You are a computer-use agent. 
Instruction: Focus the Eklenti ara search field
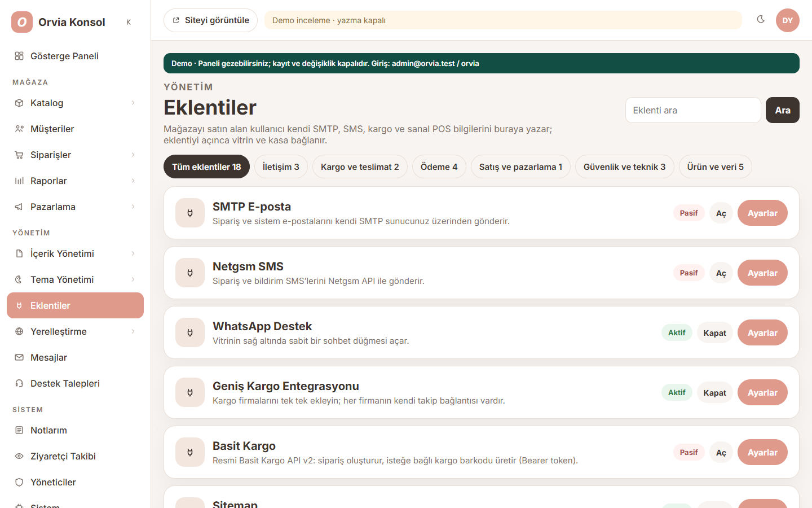[x=693, y=110]
